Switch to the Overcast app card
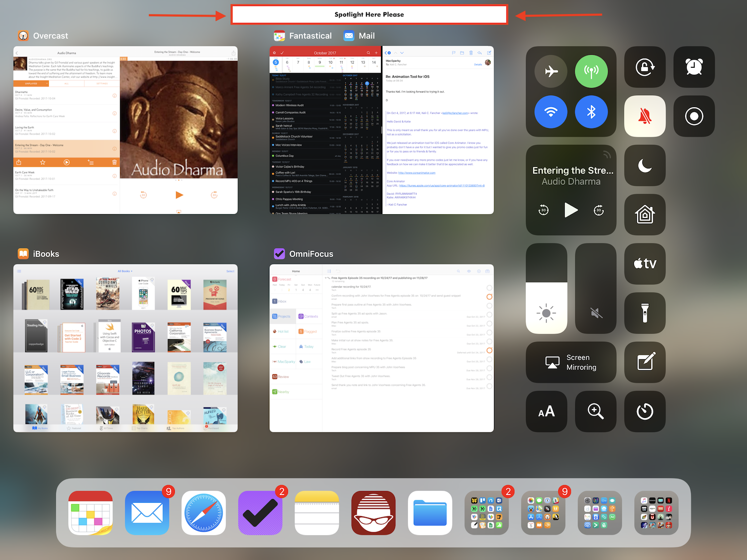Screen dimensions: 747x560 point(125,130)
